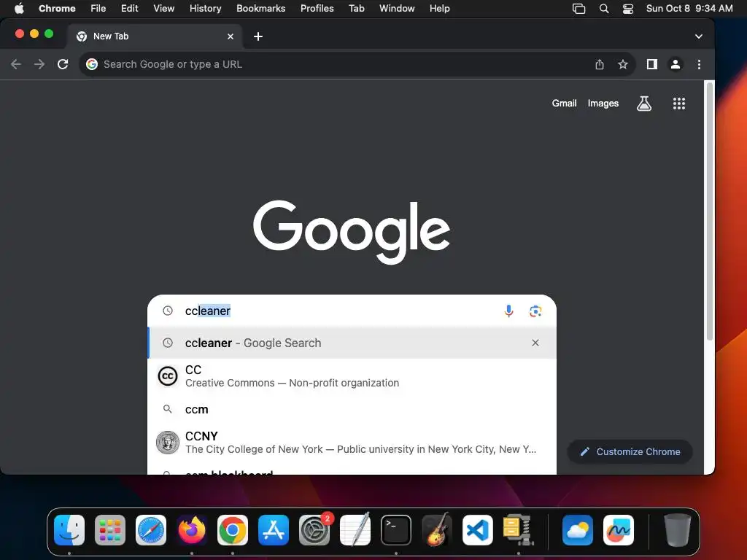
Task: Click the Stage Manager menu bar icon
Action: point(578,9)
